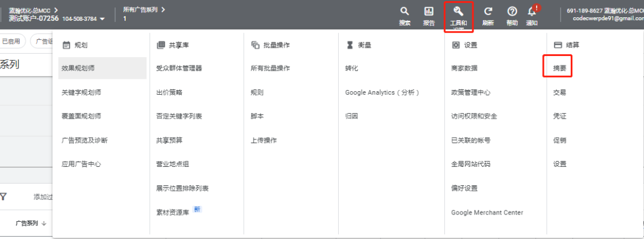Click the Search magnifier icon
Viewport: 644px width, 239px height.
pos(404,11)
